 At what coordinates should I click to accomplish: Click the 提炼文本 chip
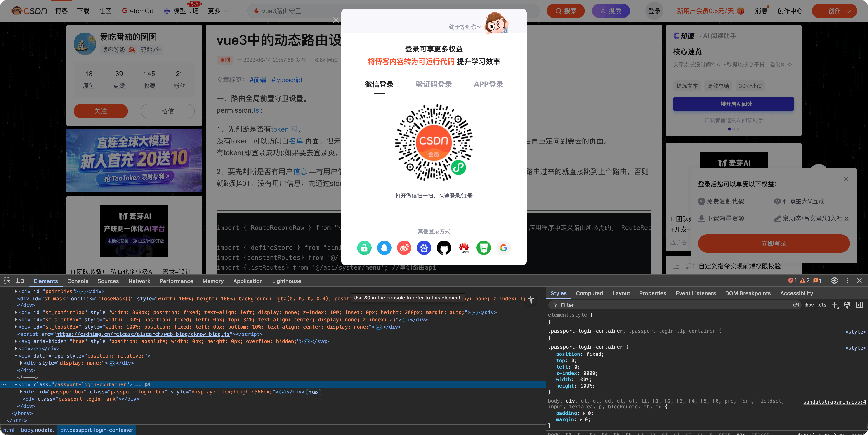[687, 86]
